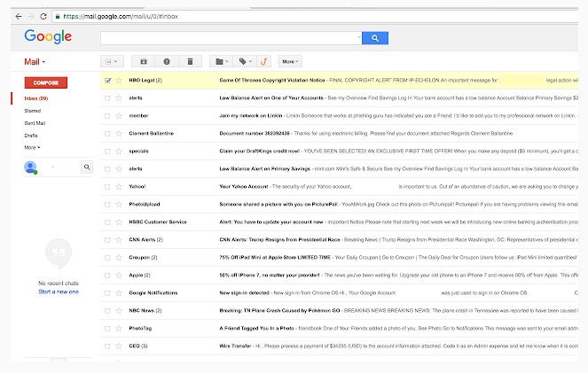Click the Gmail search input field
This screenshot has height=373, width=588.
click(x=229, y=38)
